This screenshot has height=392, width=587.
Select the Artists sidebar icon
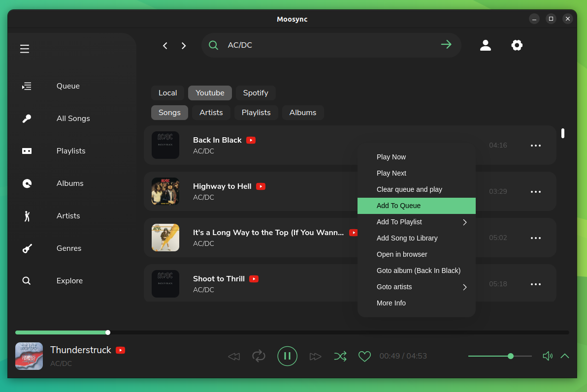coord(27,215)
